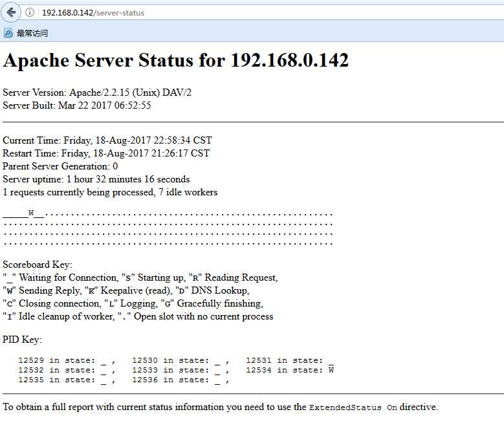504x423 pixels.
Task: Click PID entry 12529 in state
Action: point(67,361)
